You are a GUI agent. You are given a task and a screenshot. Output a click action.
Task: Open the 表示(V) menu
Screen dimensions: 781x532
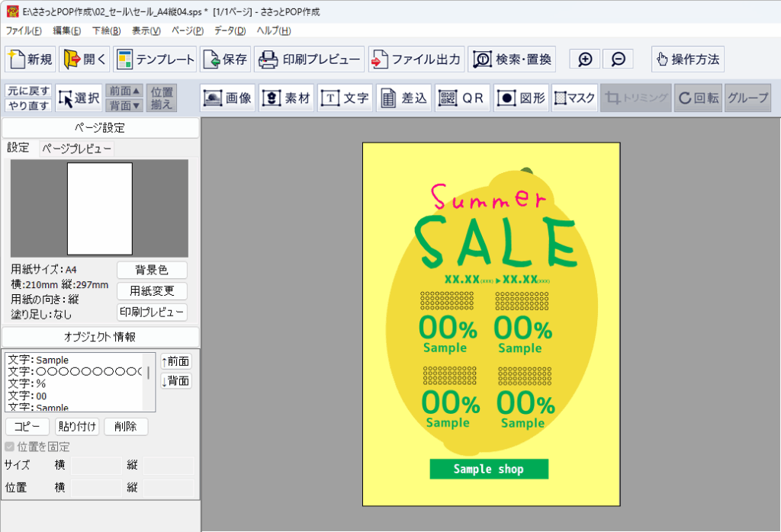(146, 30)
